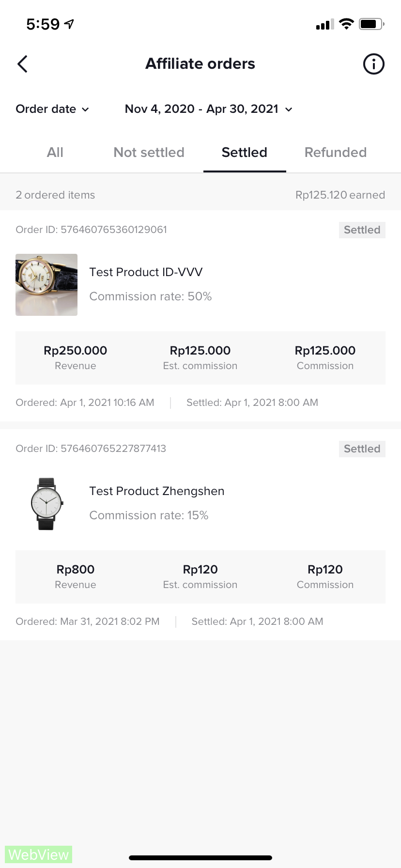Tap the WebView label

tap(39, 854)
